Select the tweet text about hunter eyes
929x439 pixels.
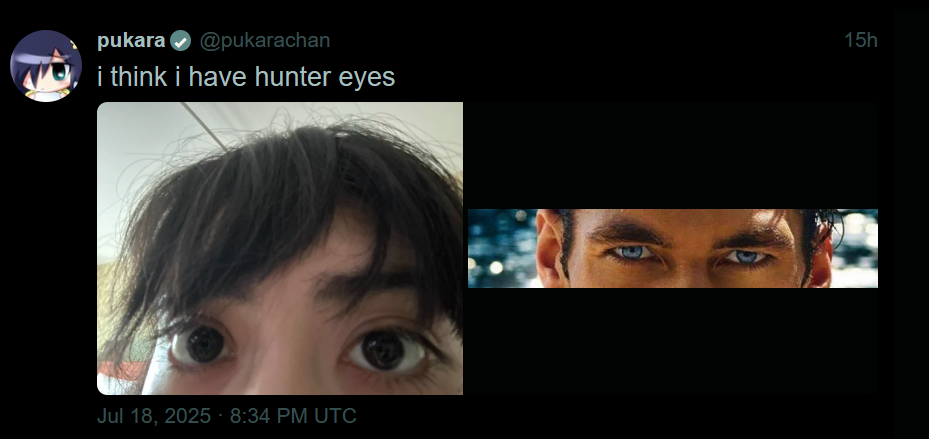pyautogui.click(x=246, y=77)
